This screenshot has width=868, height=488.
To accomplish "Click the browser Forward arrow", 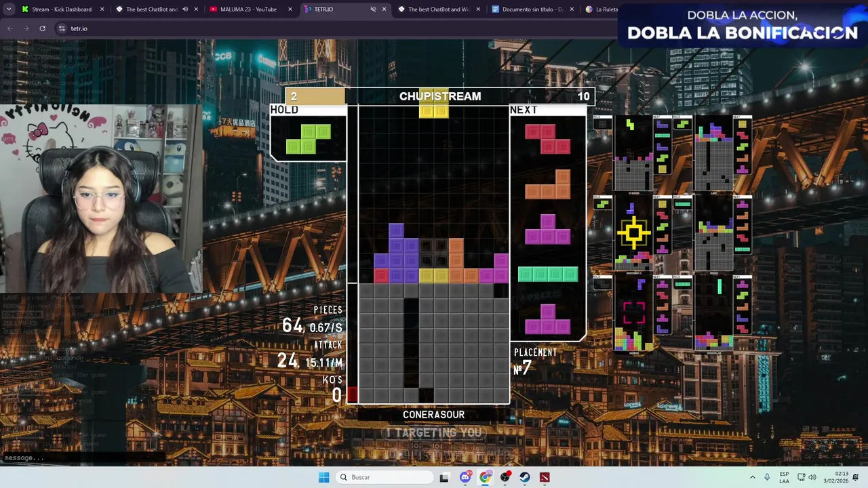I will (x=26, y=28).
